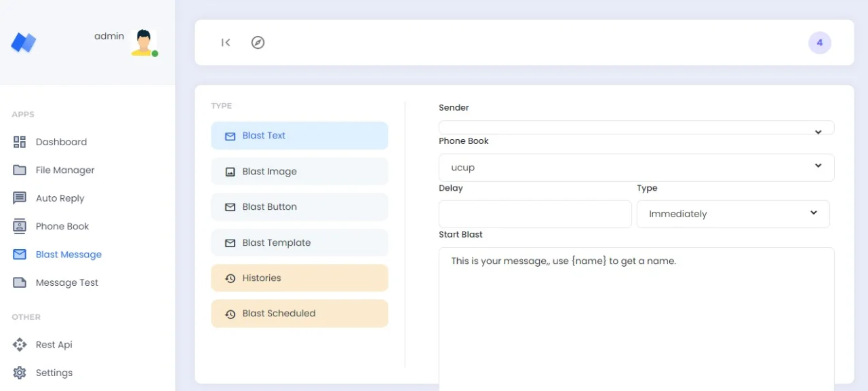
Task: Click into the message text area
Action: pos(636,319)
